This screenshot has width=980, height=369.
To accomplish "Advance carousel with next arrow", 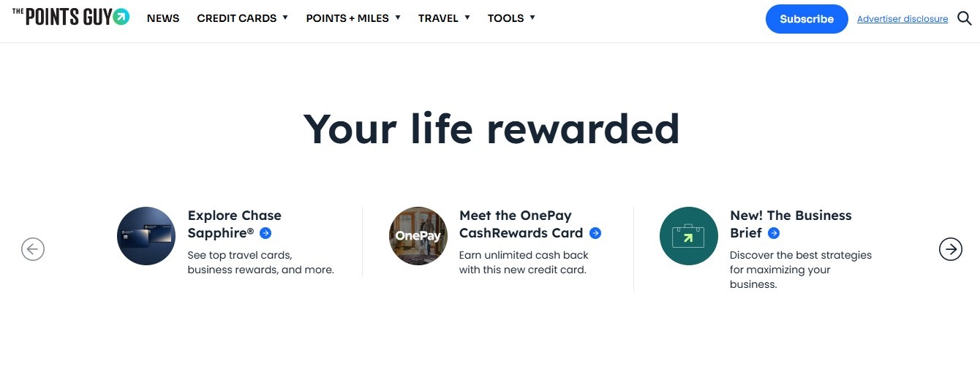I will click(950, 249).
